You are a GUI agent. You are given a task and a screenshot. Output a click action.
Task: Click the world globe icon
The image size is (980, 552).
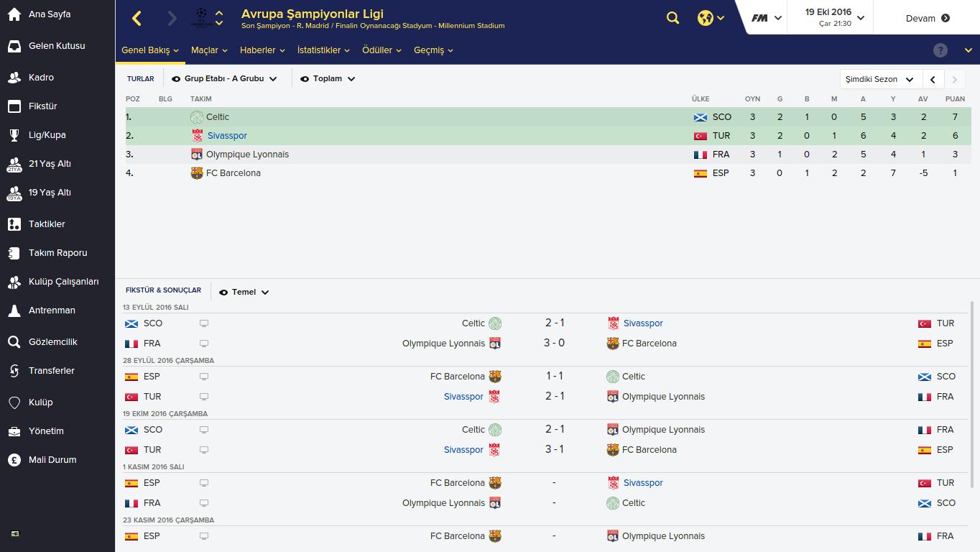(x=705, y=18)
